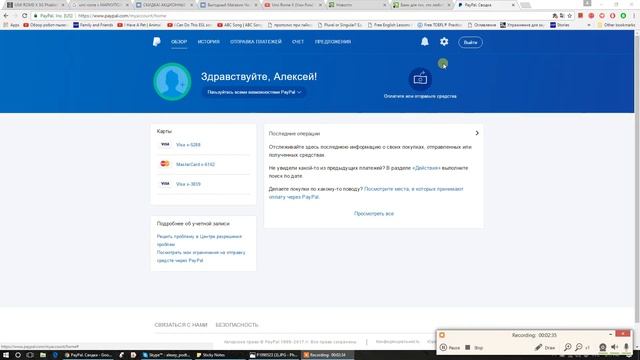Click 'Оплатите или отправьте средства' label
Screen dimensions: 640x360
tap(420, 96)
